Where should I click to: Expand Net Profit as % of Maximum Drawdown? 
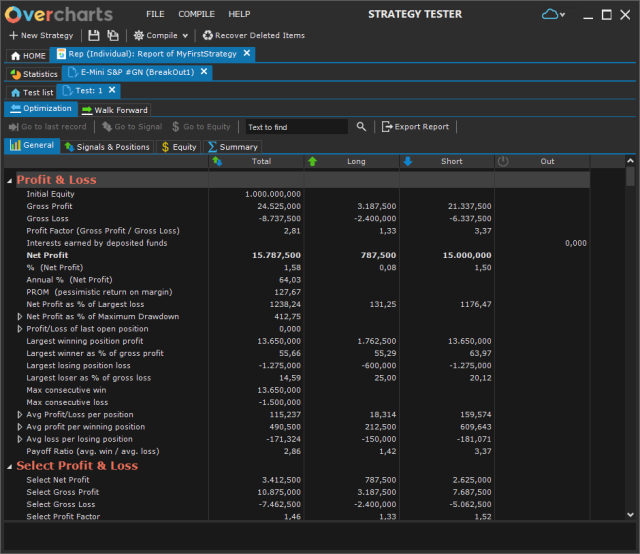[20, 316]
